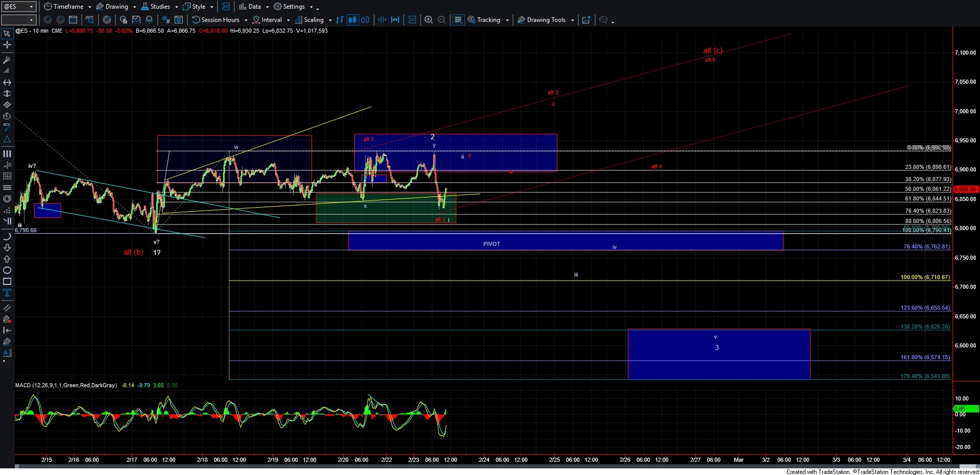Open the @ES symbol dropdown
Image resolution: width=980 pixels, height=475 pixels.
coord(31,7)
